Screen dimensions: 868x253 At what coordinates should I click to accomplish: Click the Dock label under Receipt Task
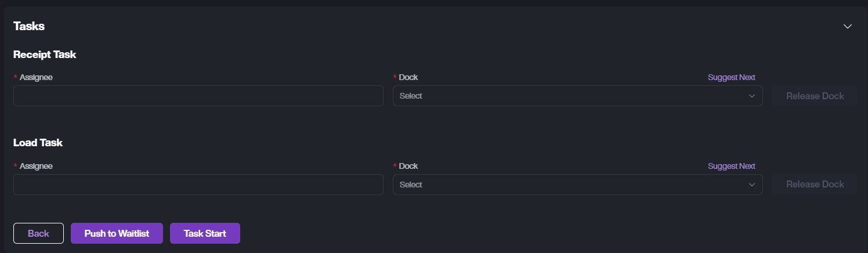coord(408,77)
